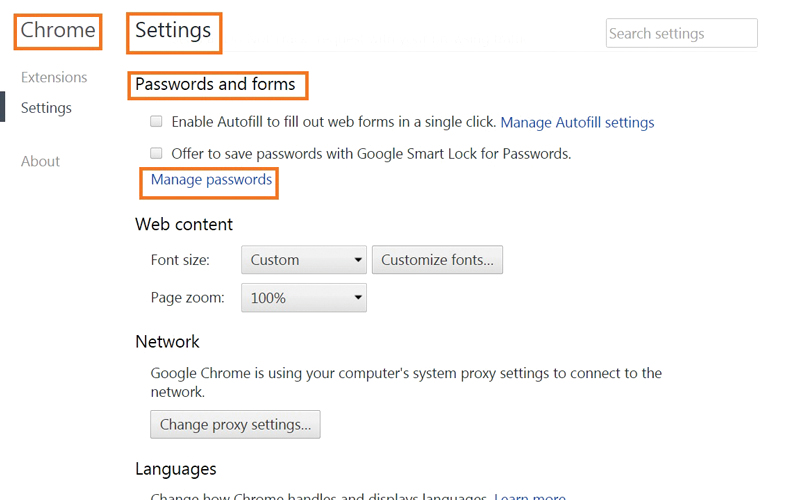Open Extensions in the sidebar

point(54,77)
